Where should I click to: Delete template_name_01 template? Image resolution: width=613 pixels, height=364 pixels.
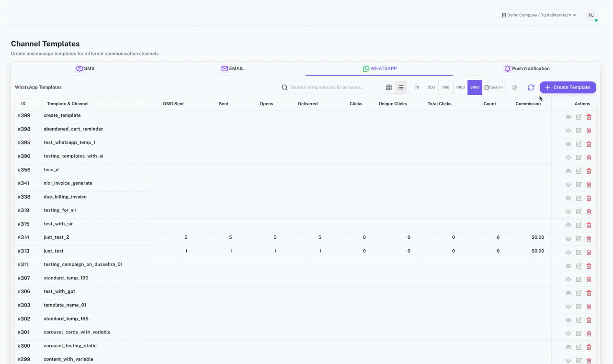coord(589,307)
